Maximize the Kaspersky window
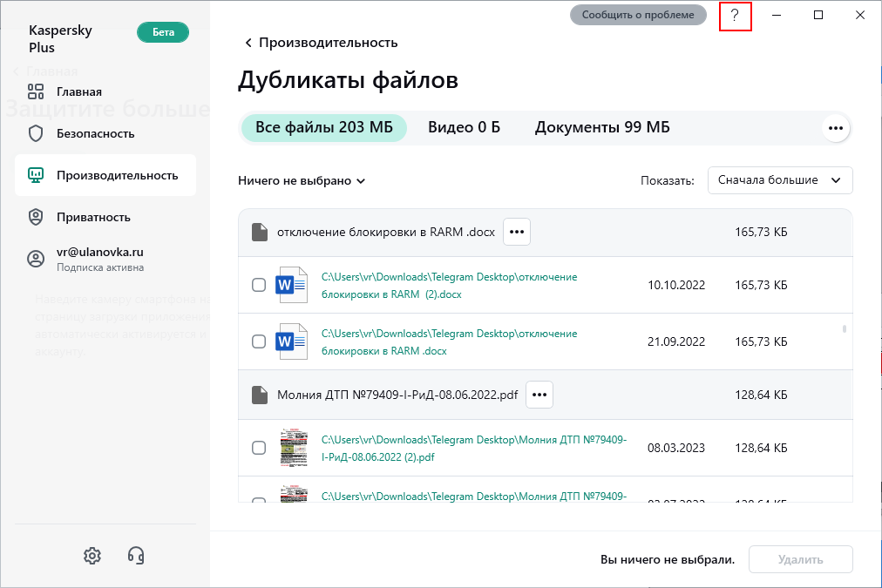This screenshot has height=588, width=882. tap(818, 15)
